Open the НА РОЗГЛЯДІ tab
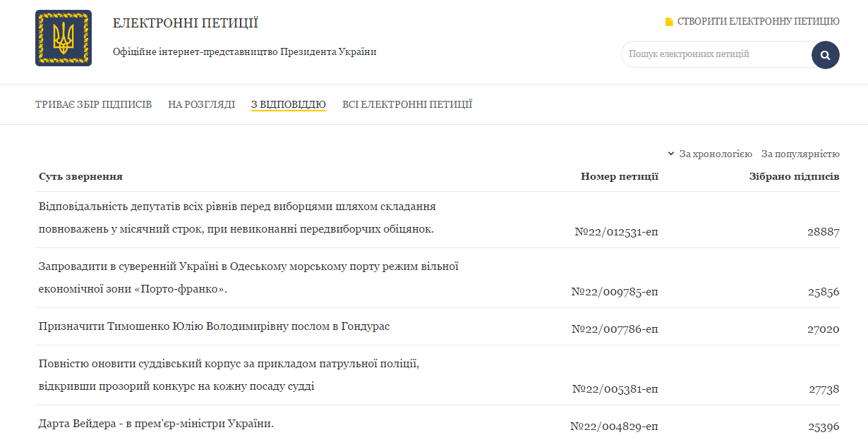Viewport: 868px width, 442px height. (202, 104)
